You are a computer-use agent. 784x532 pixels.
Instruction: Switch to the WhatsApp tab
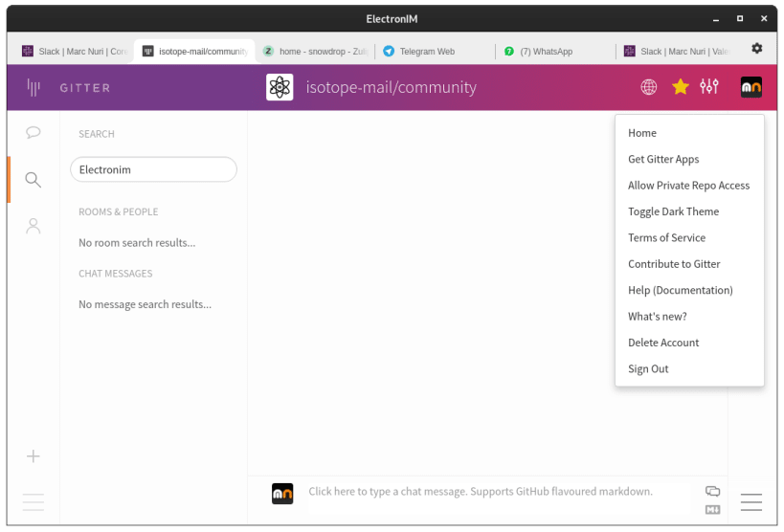(555, 51)
